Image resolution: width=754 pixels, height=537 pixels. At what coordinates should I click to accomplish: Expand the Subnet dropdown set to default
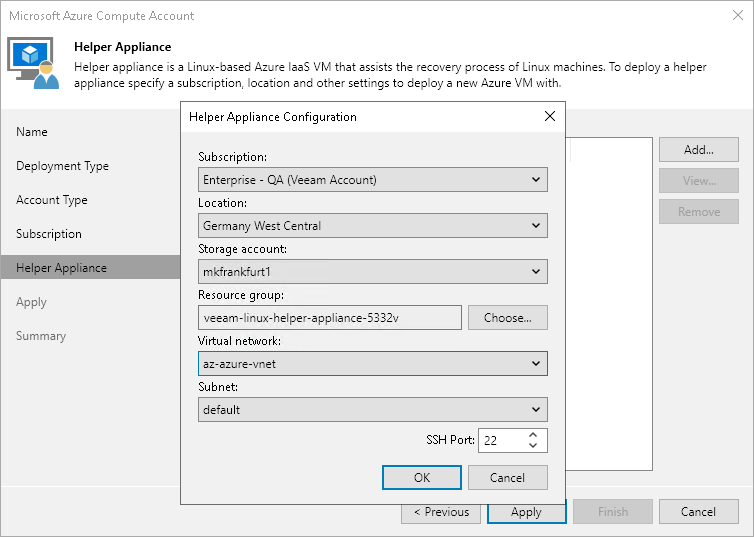[x=373, y=410]
